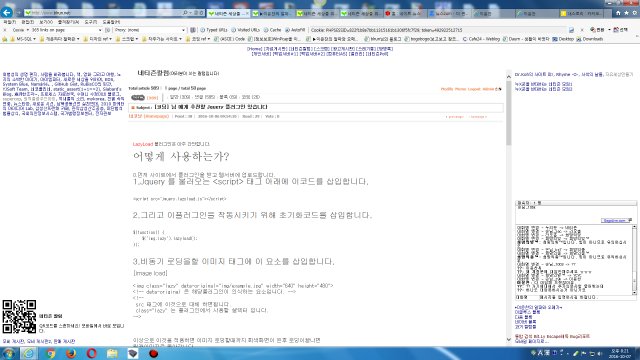Open the Favorites star icon
The image size is (640, 360).
(x=626, y=13)
